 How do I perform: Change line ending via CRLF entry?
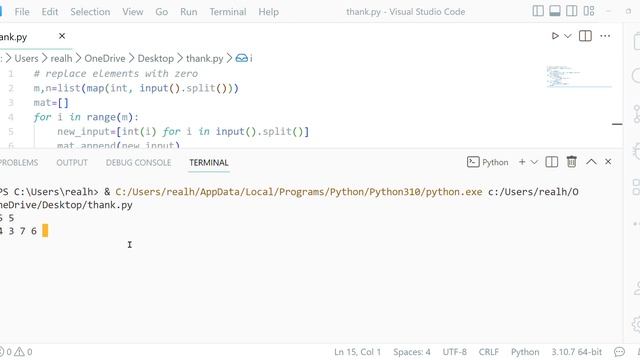(489, 352)
